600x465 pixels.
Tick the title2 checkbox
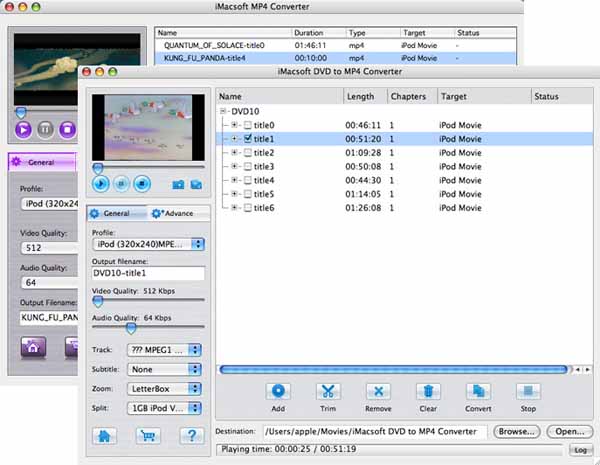coord(248,153)
